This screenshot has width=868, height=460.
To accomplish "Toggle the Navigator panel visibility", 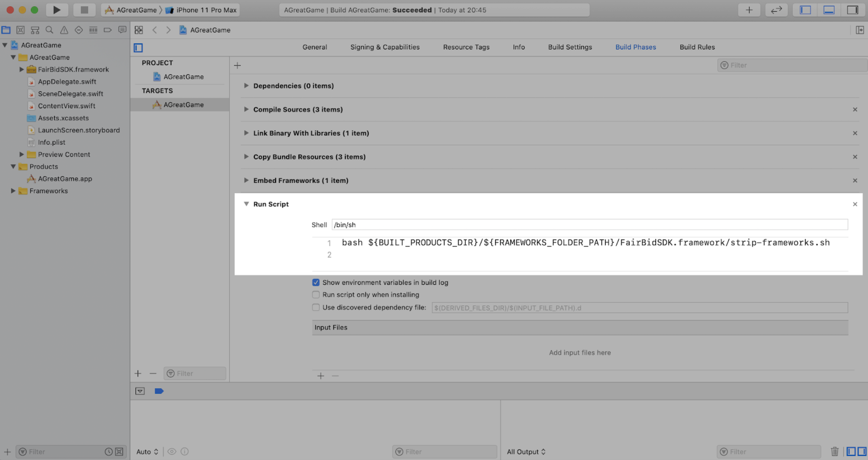I will (x=805, y=10).
